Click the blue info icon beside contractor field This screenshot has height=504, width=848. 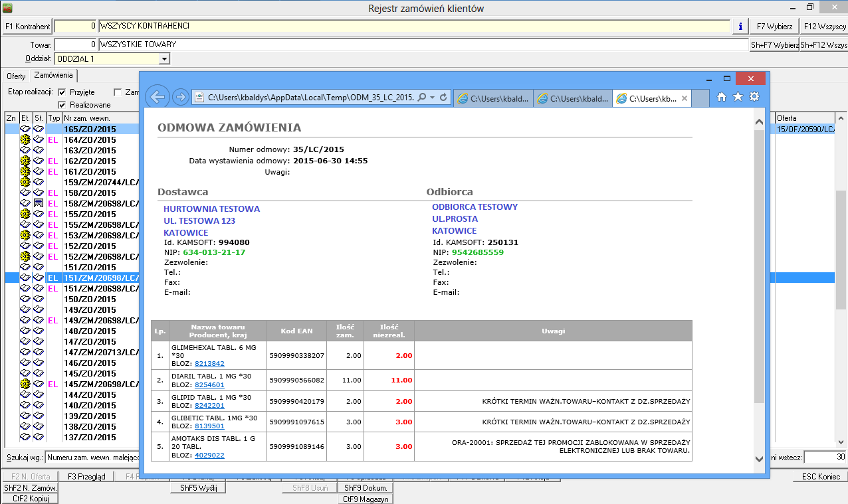(740, 27)
